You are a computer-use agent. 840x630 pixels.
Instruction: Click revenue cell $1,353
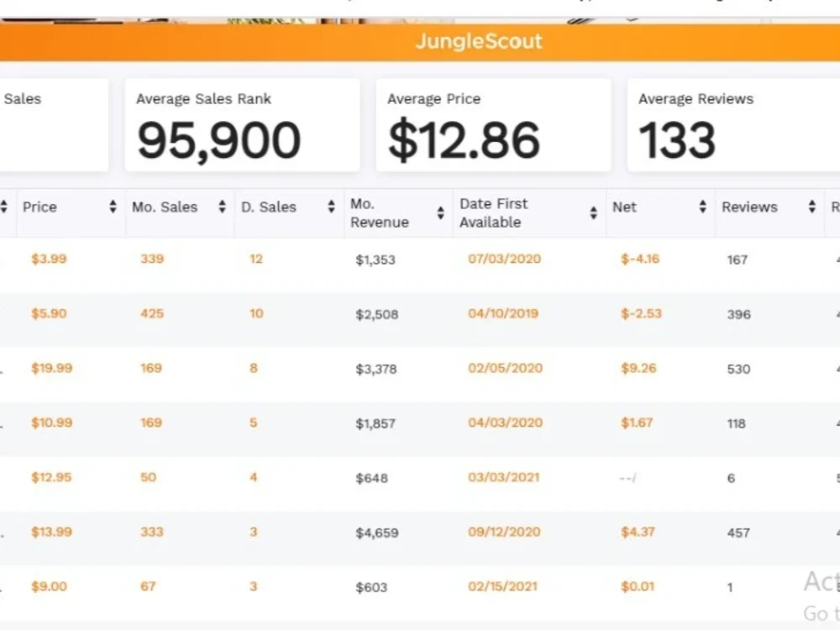point(375,260)
